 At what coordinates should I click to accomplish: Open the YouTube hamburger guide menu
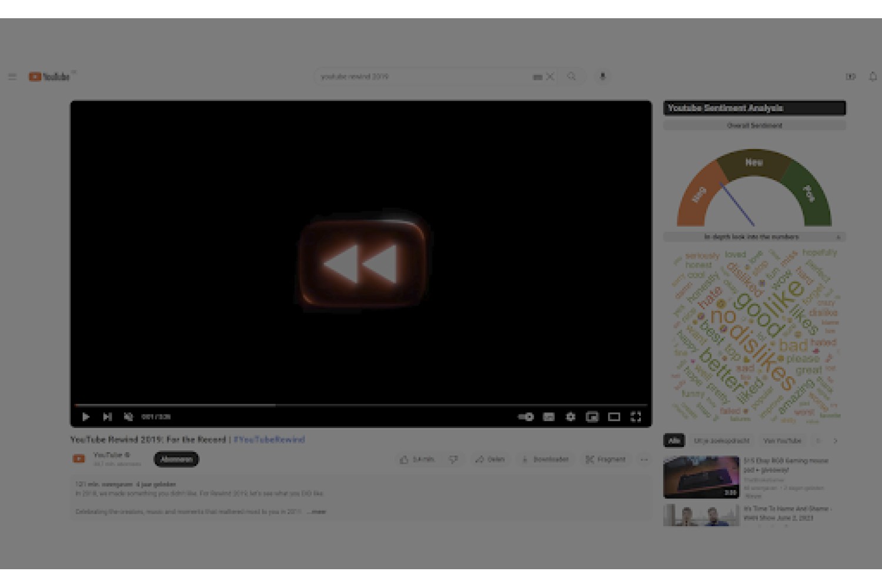(12, 76)
